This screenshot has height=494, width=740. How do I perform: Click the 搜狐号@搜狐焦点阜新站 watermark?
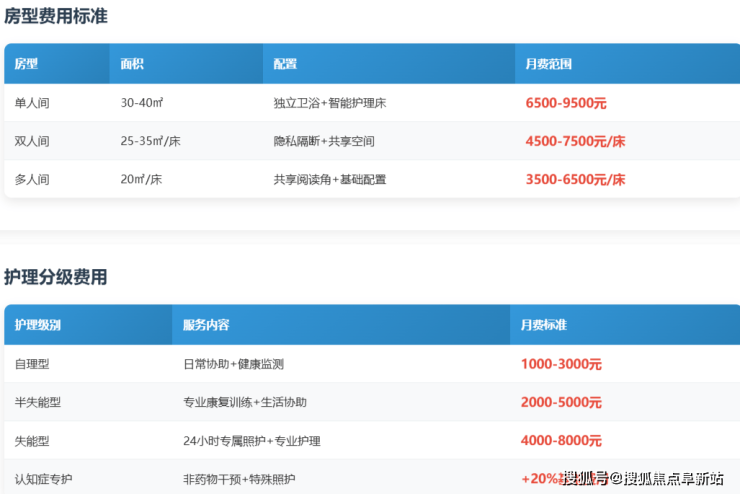[642, 479]
